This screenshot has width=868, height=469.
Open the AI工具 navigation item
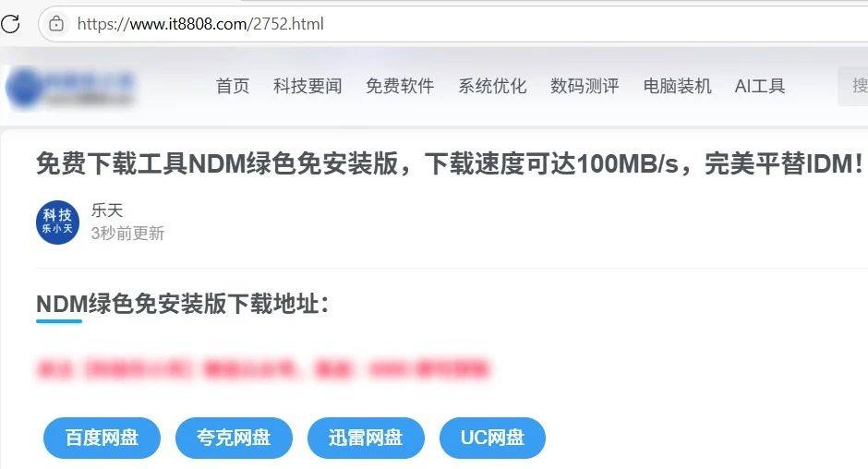pos(759,86)
